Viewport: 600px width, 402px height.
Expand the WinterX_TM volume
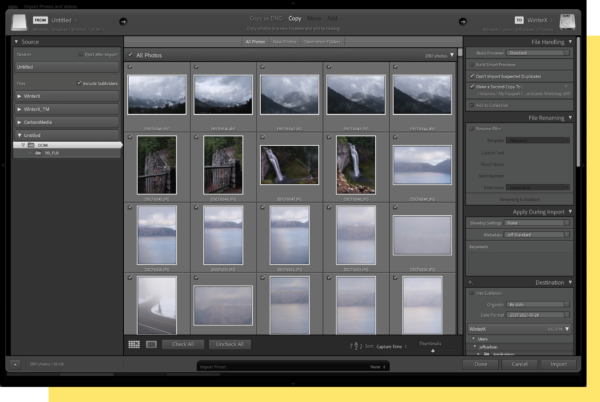coord(19,109)
